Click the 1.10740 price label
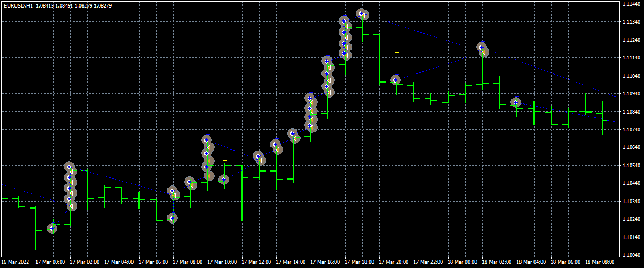This screenshot has width=644, height=268. [x=631, y=130]
